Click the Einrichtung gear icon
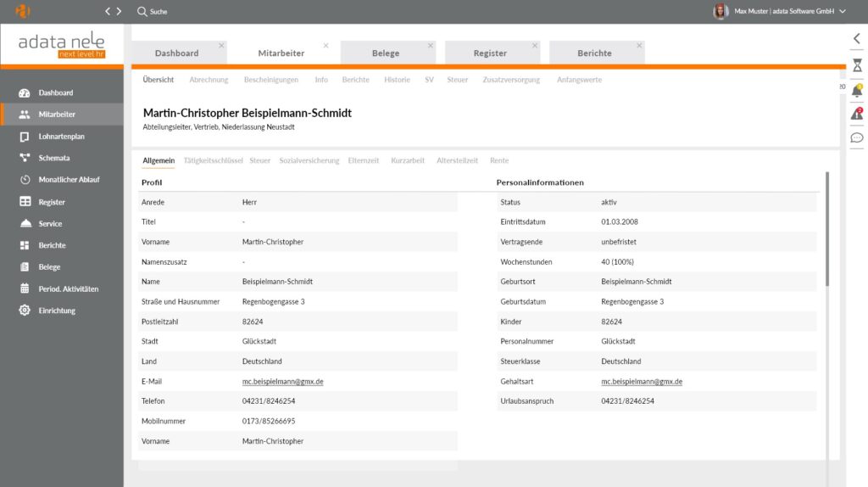868x487 pixels. pyautogui.click(x=25, y=311)
